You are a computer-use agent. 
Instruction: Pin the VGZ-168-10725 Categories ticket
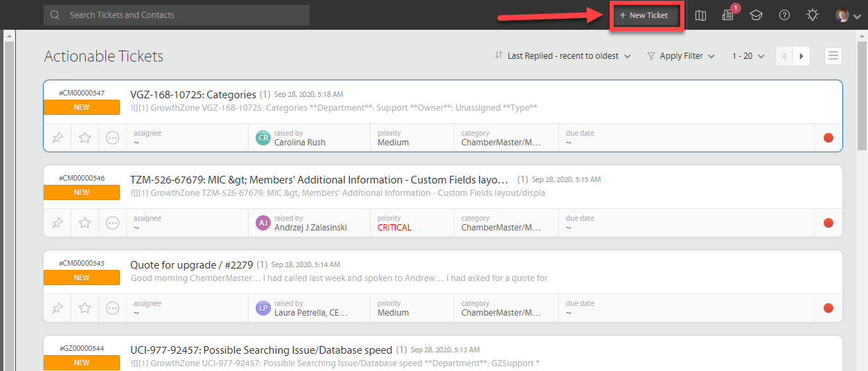57,138
